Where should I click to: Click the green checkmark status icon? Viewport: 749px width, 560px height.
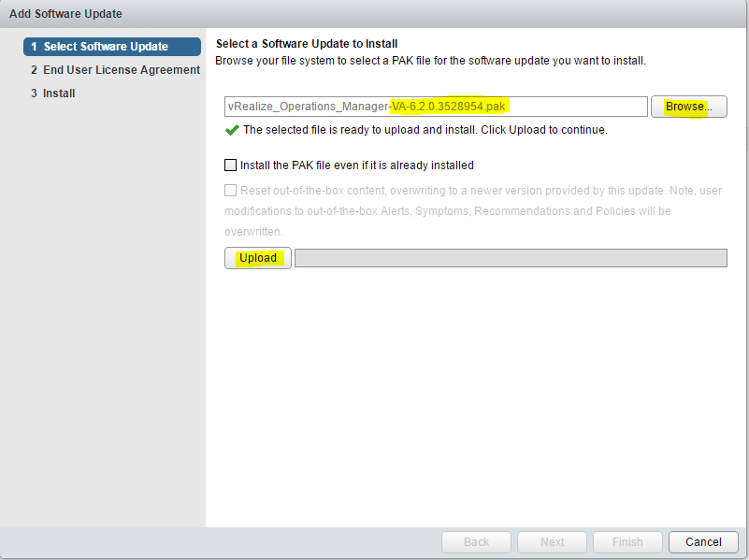(232, 130)
